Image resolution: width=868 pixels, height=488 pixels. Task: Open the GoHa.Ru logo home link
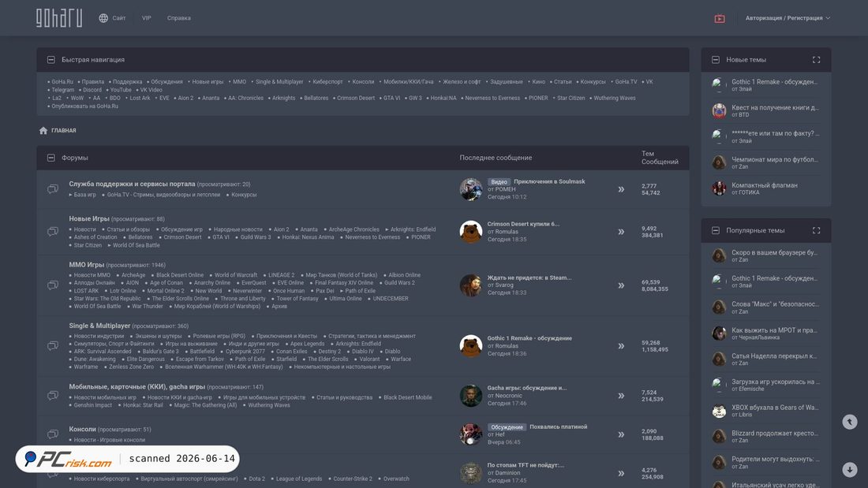(x=59, y=18)
